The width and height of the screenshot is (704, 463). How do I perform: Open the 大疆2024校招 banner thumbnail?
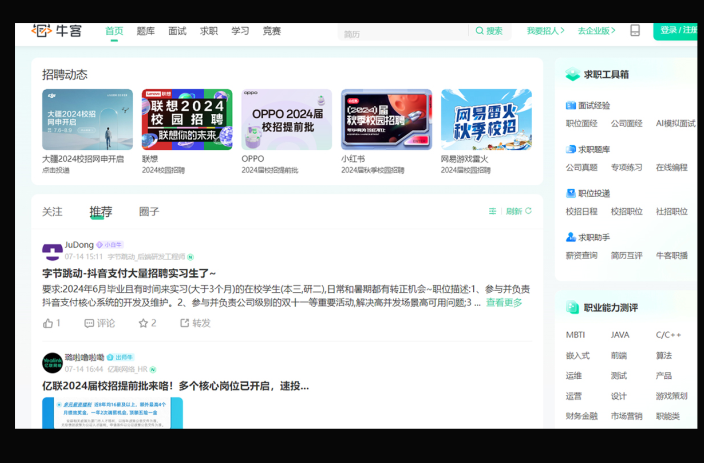coord(88,119)
